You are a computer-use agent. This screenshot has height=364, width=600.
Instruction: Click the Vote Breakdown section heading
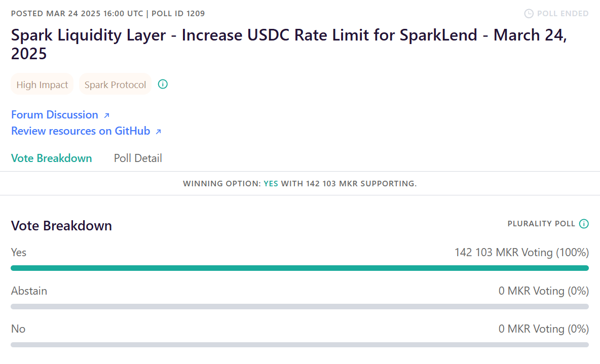pyautogui.click(x=61, y=226)
